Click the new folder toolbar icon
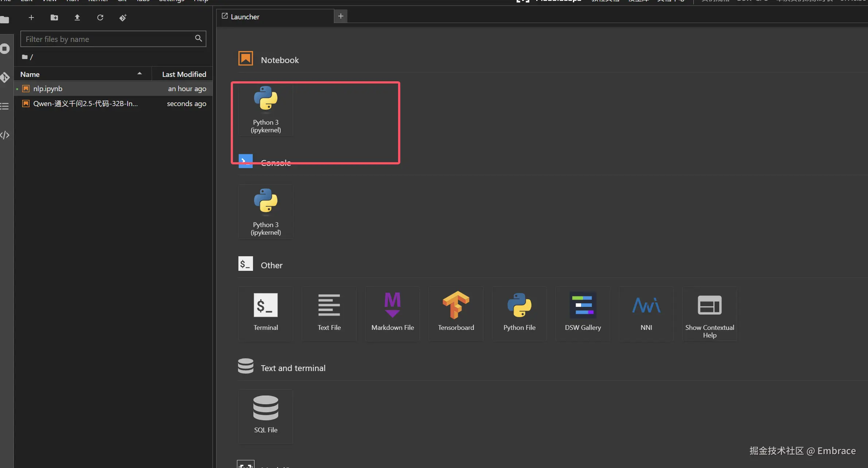This screenshot has height=468, width=868. click(x=54, y=17)
